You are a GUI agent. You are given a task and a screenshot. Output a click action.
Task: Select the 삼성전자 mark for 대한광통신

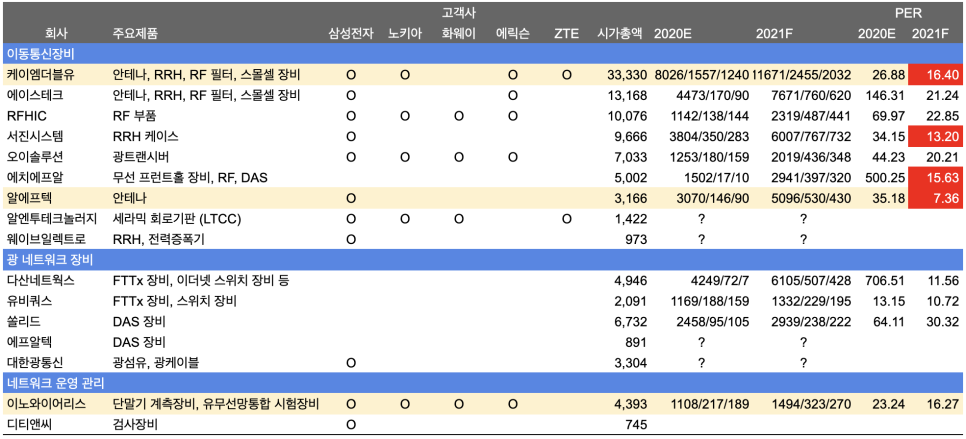(x=351, y=364)
